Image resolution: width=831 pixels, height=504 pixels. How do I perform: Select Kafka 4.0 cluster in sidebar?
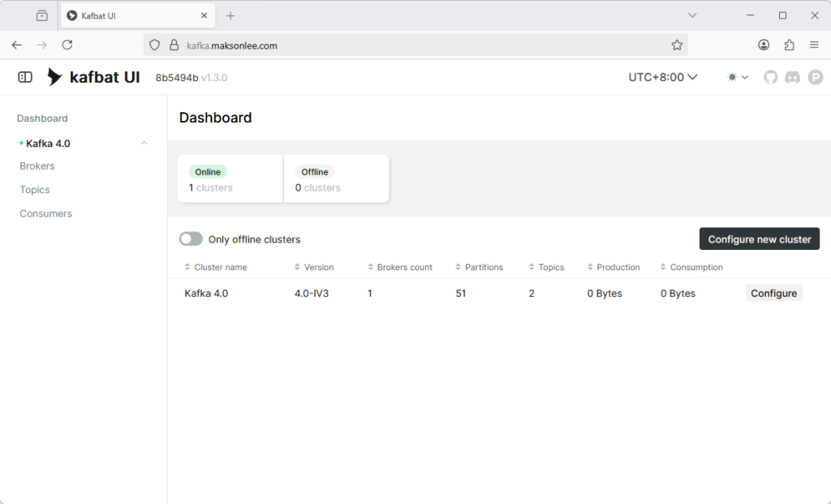pos(48,143)
